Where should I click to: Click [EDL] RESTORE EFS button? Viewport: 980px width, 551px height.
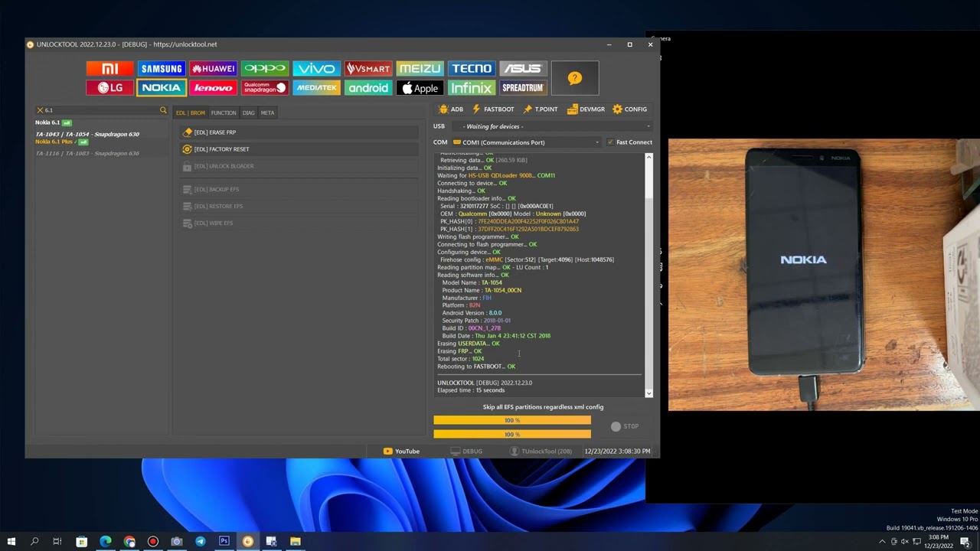[x=299, y=206]
